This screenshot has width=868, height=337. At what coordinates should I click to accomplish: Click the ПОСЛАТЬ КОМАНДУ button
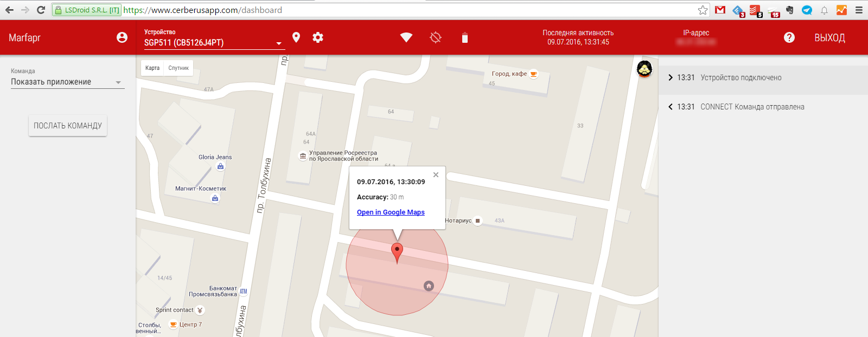click(x=68, y=126)
